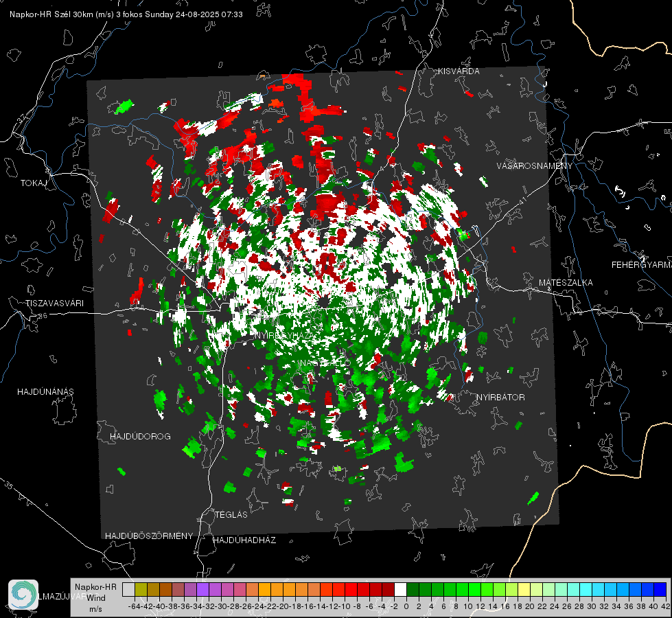The image size is (672, 618).
Task: Click the purple legend swatch above -34
Action: point(202,590)
